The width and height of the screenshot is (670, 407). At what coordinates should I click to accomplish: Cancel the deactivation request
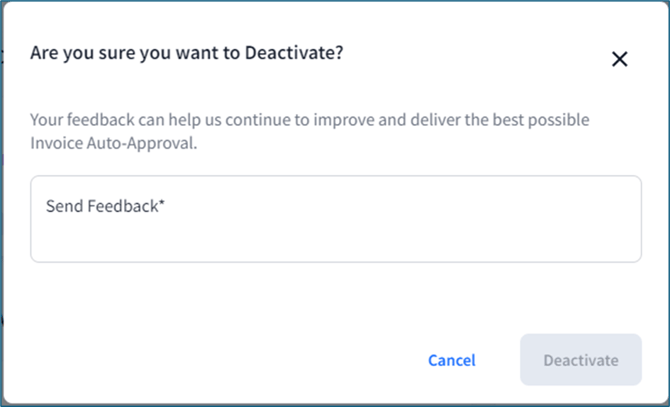pos(451,360)
